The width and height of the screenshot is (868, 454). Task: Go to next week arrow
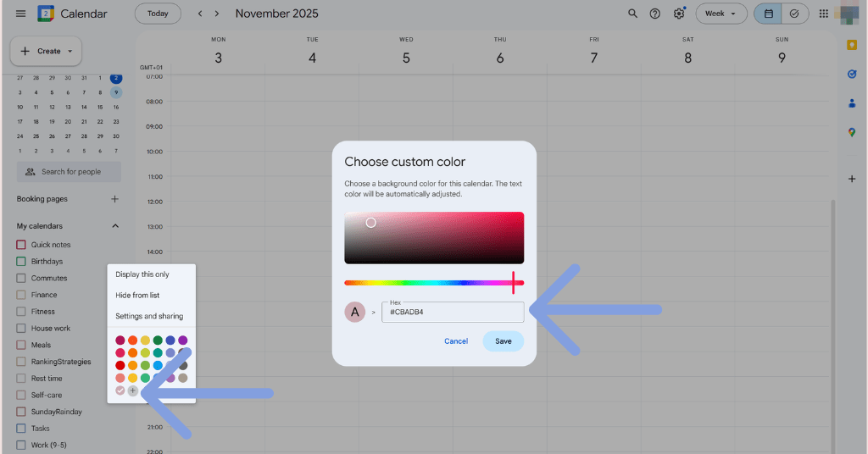point(218,14)
